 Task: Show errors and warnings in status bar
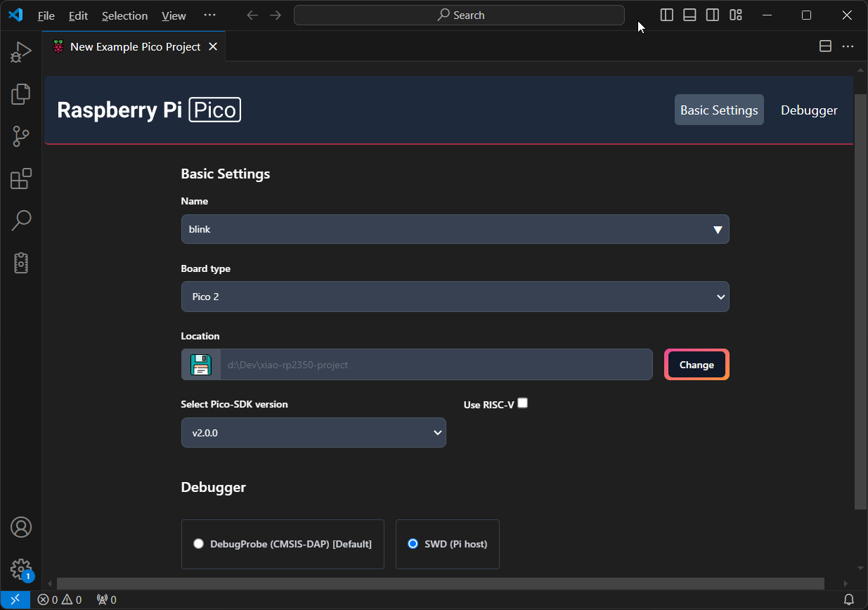click(60, 599)
